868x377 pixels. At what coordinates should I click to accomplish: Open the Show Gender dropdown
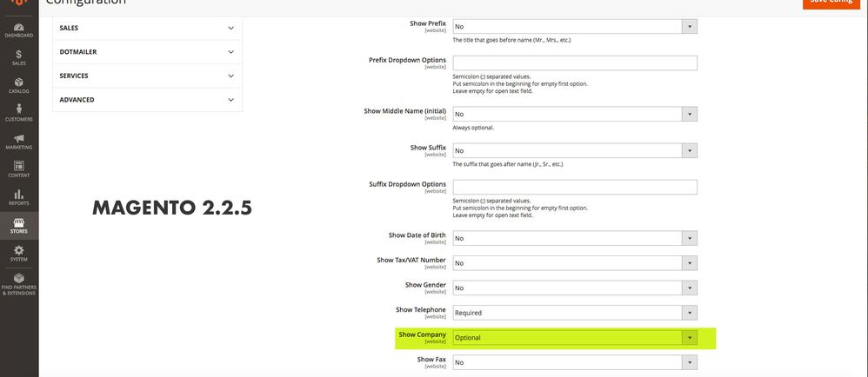coord(575,288)
